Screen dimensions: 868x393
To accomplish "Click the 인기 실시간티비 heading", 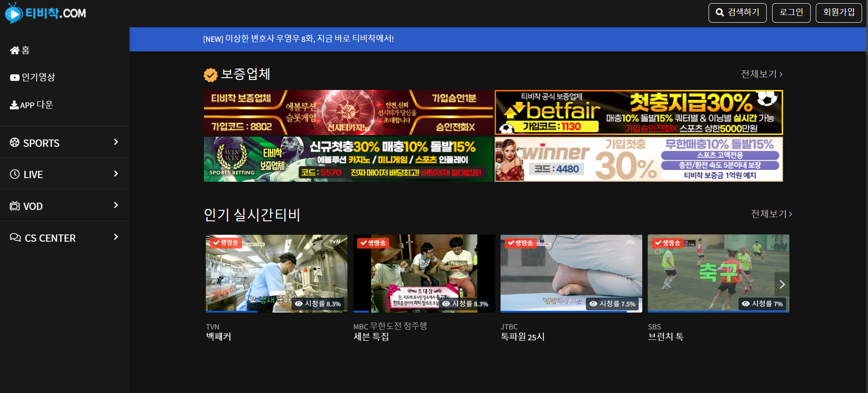I will tap(252, 214).
